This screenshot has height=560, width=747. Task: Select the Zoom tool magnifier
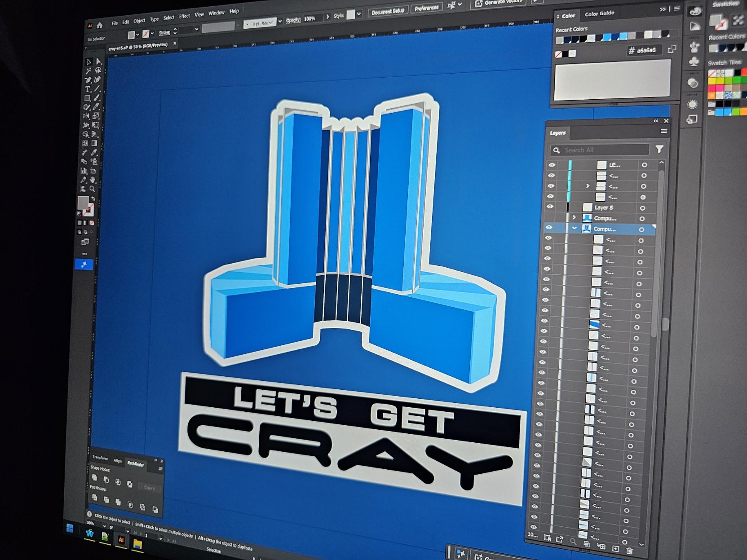point(92,189)
